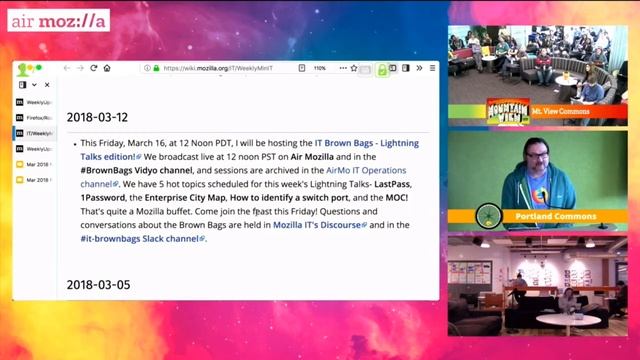
Task: Close the tabs sidebar with the X
Action: 47,85
